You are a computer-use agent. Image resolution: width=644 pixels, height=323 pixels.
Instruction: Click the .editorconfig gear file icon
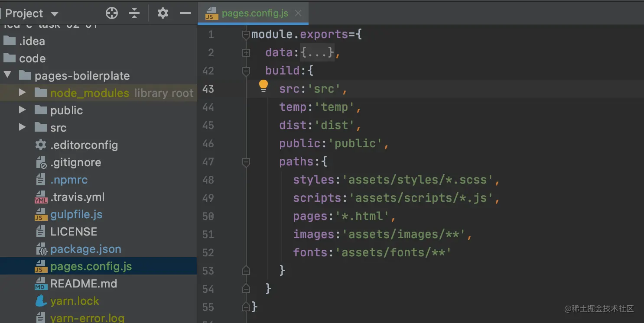point(41,145)
